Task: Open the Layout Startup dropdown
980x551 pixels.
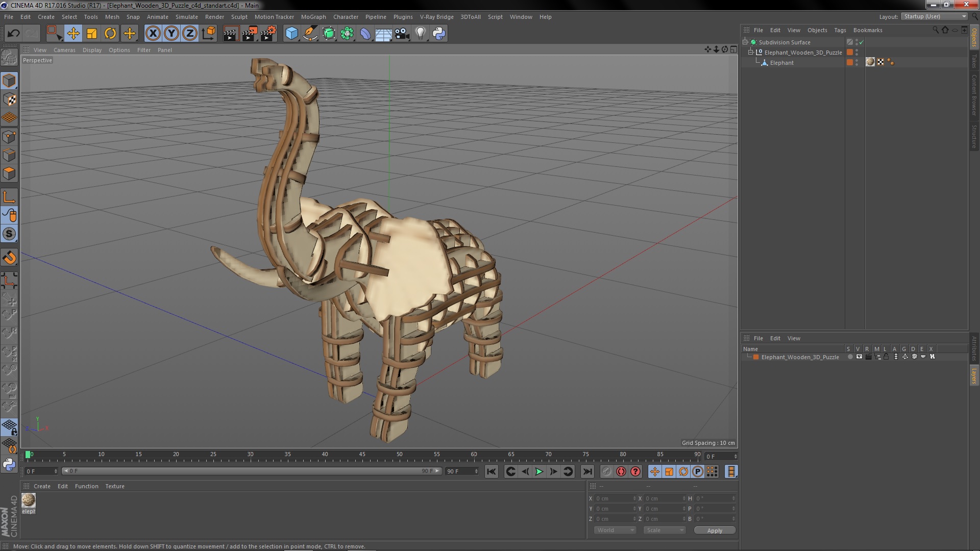Action: [x=934, y=16]
